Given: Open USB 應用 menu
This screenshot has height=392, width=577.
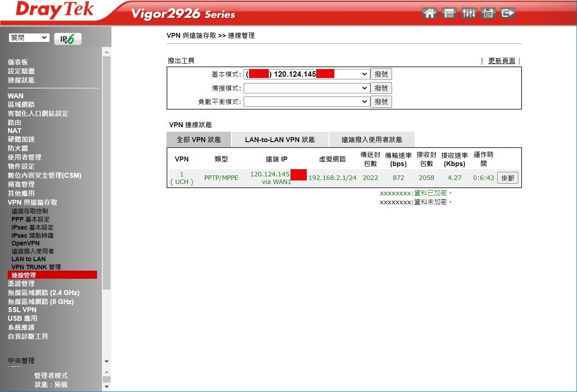Looking at the screenshot, I should point(23,318).
